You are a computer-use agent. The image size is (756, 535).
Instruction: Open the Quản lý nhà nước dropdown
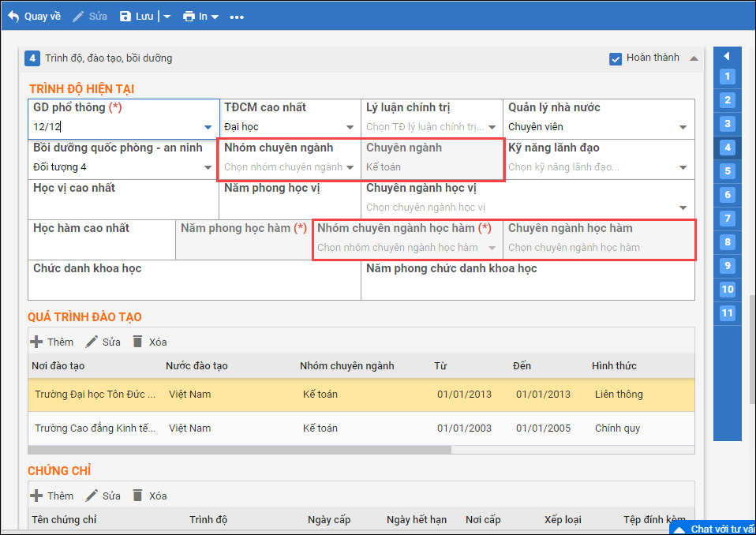tap(683, 127)
